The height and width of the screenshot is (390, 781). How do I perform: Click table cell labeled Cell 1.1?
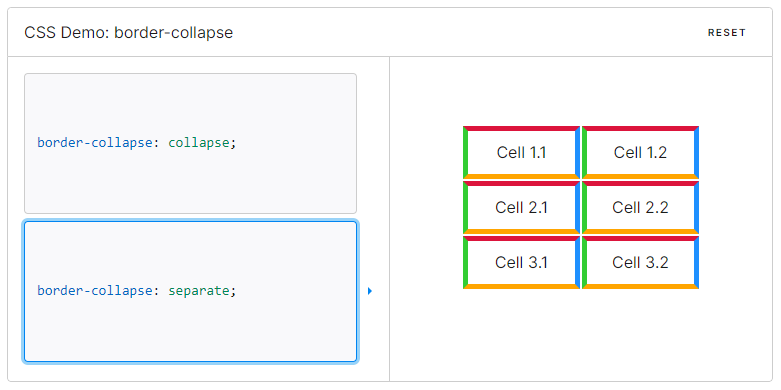point(521,152)
